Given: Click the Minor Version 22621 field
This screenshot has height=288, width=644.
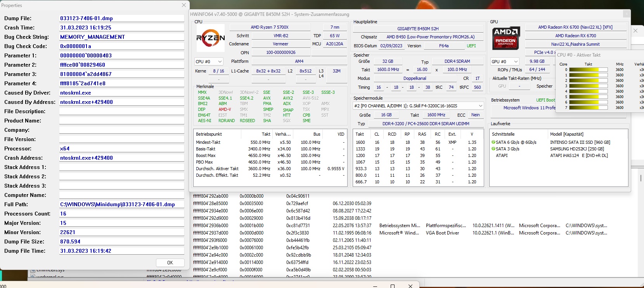Looking at the screenshot, I should [122, 232].
